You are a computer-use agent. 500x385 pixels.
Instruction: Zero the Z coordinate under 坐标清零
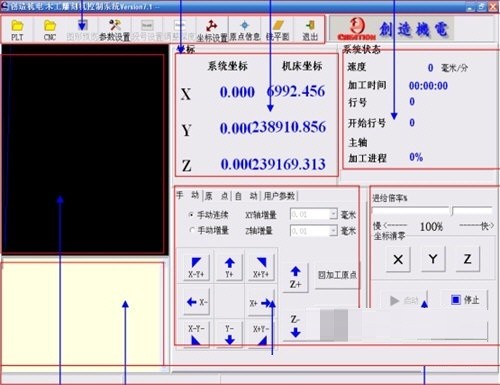pyautogui.click(x=468, y=259)
